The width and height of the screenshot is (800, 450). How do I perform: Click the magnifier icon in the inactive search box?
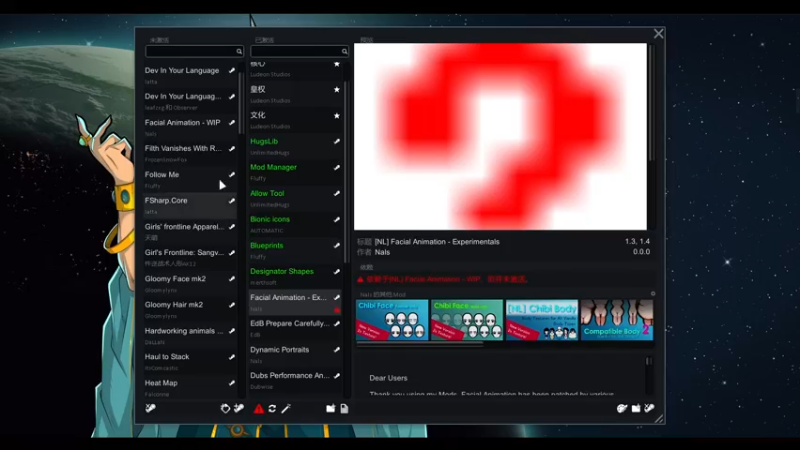(239, 51)
